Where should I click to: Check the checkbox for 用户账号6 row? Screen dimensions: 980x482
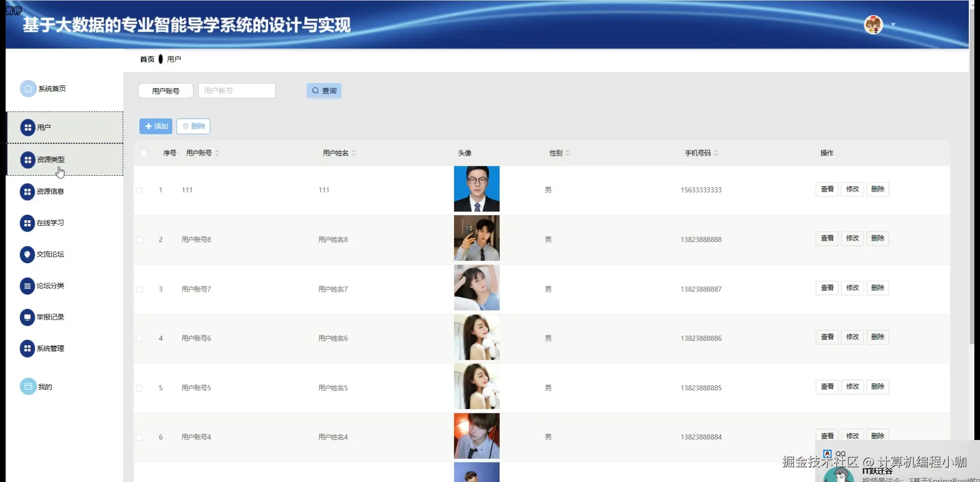coord(139,339)
